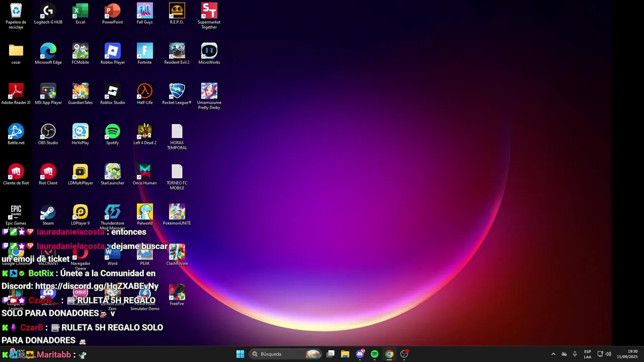Click the FCMobile shortcut
Viewport: 644px width, 362px height.
tap(80, 54)
